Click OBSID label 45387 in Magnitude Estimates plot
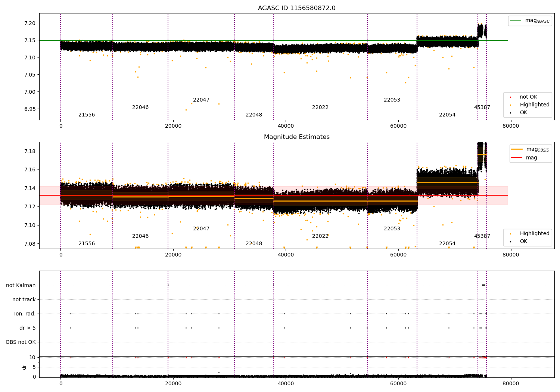This screenshot has height=392, width=560. pyautogui.click(x=482, y=236)
